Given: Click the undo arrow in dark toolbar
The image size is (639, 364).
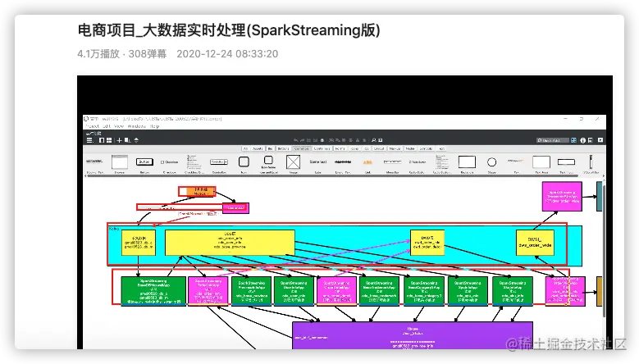Looking at the screenshot, I should click(296, 140).
